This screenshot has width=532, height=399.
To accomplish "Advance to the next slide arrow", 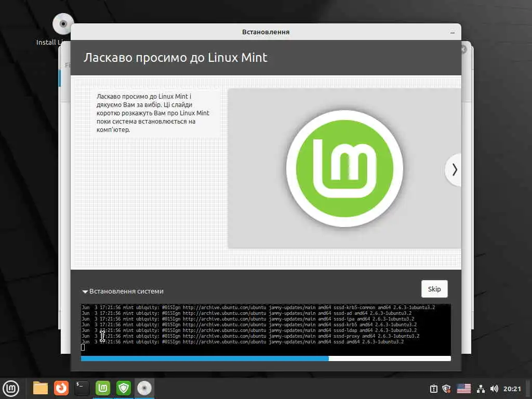I will pos(454,170).
